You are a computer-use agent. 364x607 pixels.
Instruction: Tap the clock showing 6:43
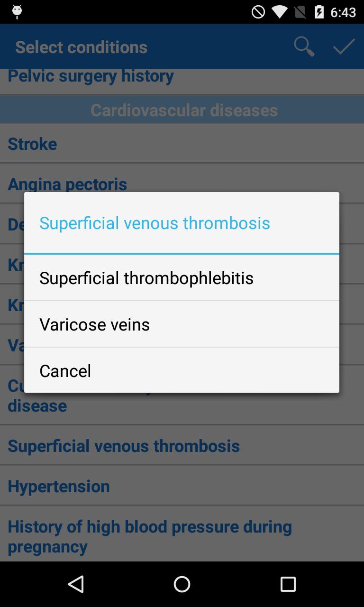[x=343, y=12]
